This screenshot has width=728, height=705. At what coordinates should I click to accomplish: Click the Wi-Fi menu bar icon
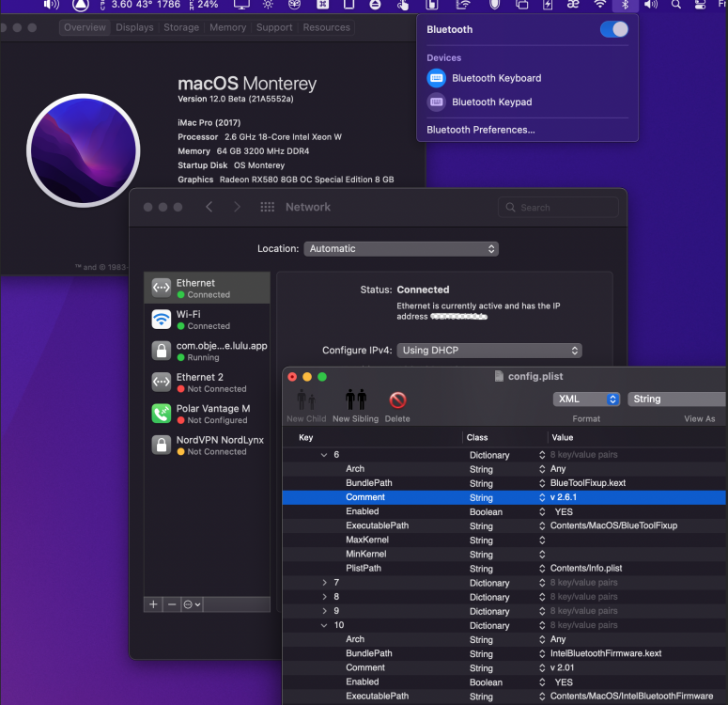600,5
